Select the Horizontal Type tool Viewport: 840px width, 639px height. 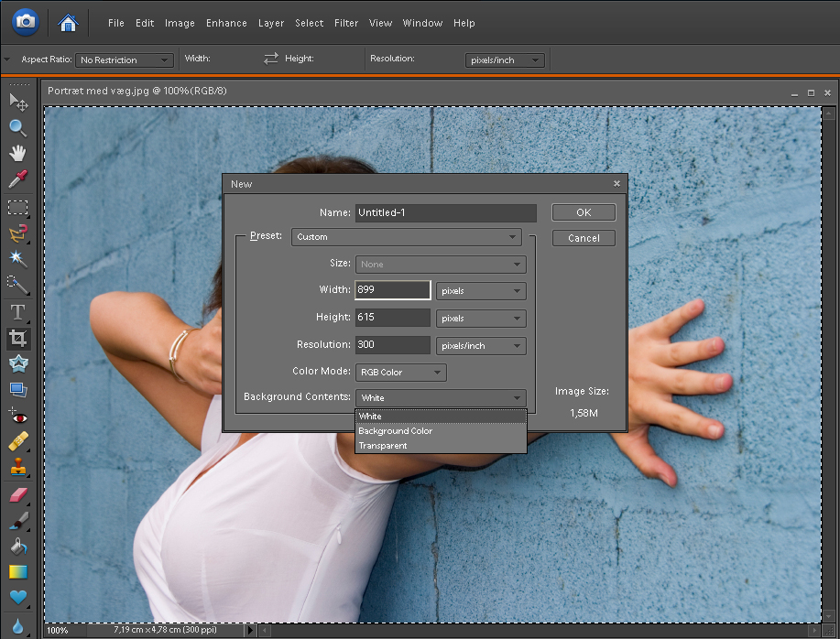pos(17,312)
